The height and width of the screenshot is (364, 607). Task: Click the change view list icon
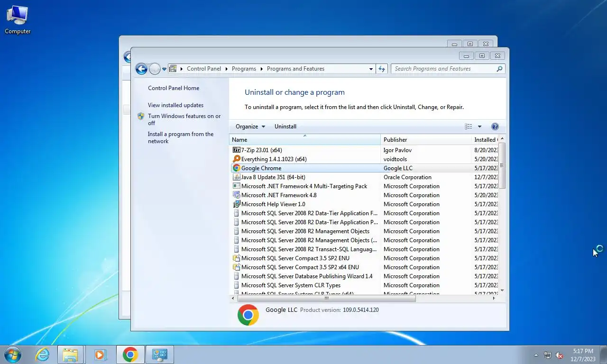pos(469,127)
